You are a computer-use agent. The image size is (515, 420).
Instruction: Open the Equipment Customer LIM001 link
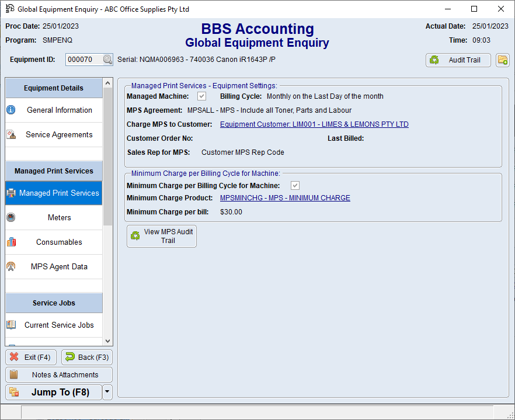point(314,124)
